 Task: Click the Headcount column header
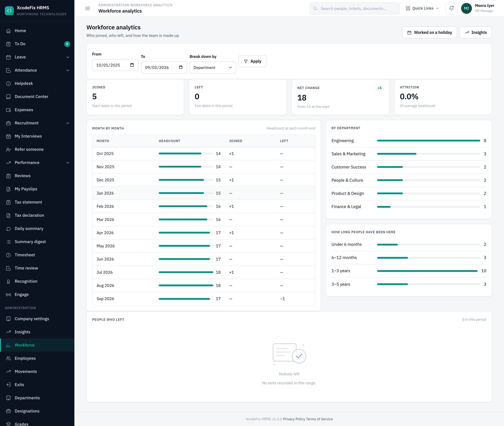coord(169,141)
